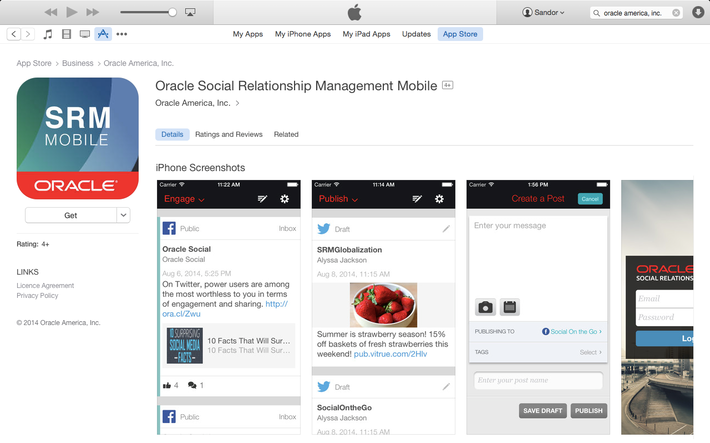Image resolution: width=710 pixels, height=443 pixels.
Task: Click the SRM Mobile app icon
Action: 77,138
